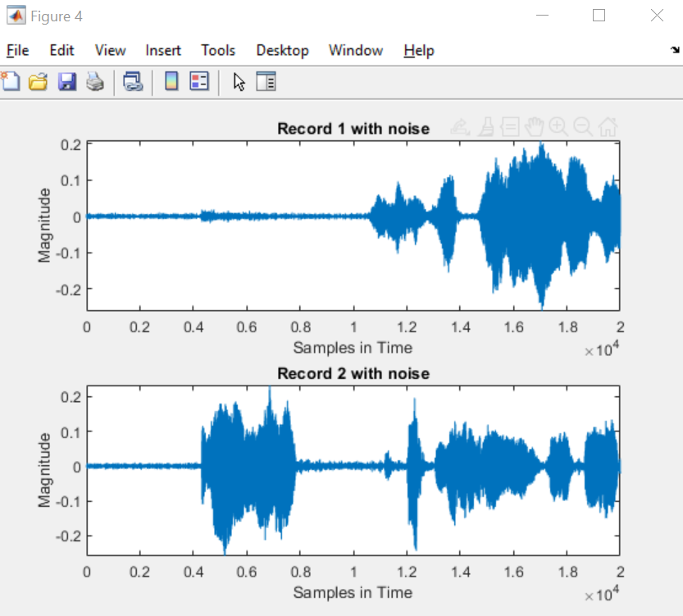Select the Magnitude y-label of Record 1
The height and width of the screenshot is (616, 683).
pyautogui.click(x=44, y=226)
